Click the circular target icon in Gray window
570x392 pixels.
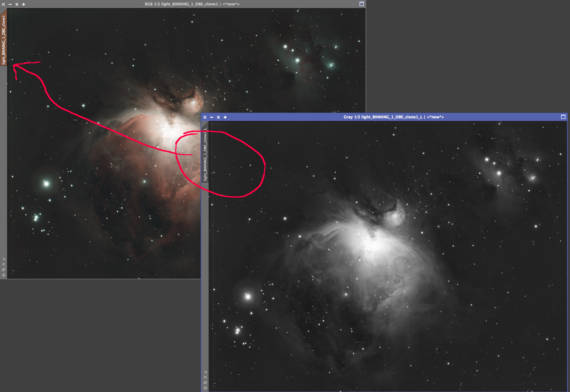(x=205, y=388)
